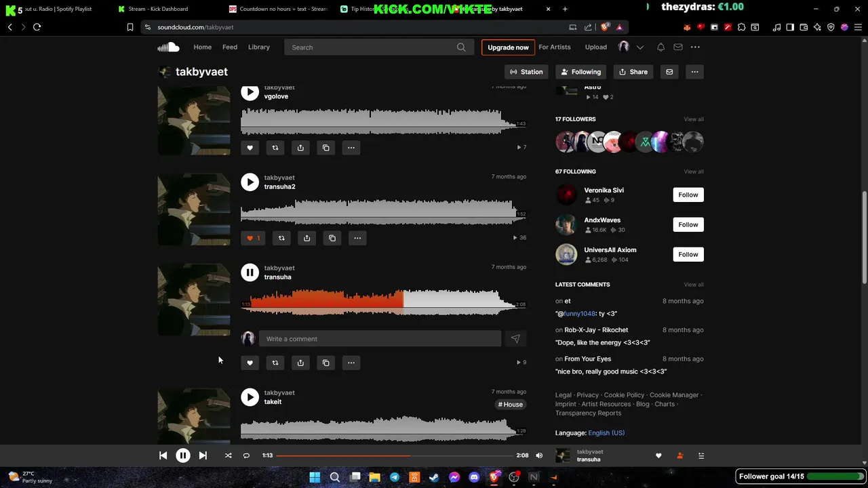Viewport: 868px width, 488px height.
Task: Share the transuha2 track
Action: click(x=307, y=238)
